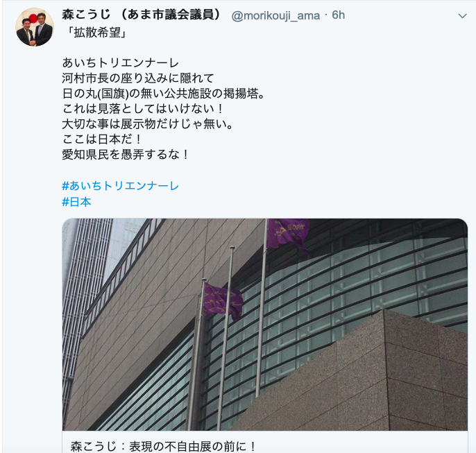Screen dimensions: 476x453
Task: Open hashtag #あいちトリエンナーレ
Action: tap(121, 186)
